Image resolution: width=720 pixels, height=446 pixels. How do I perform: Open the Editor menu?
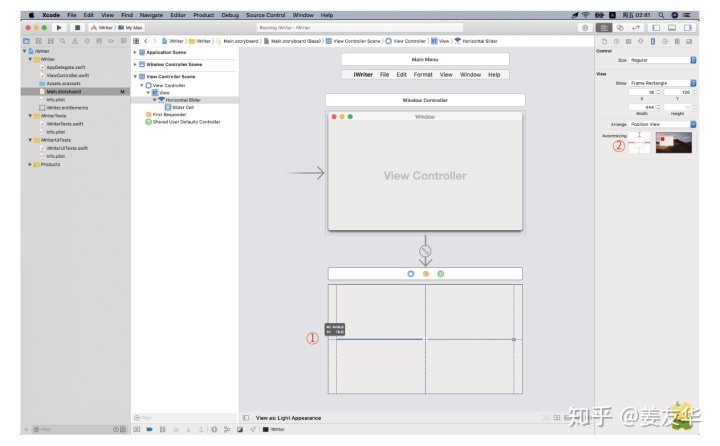coord(178,15)
